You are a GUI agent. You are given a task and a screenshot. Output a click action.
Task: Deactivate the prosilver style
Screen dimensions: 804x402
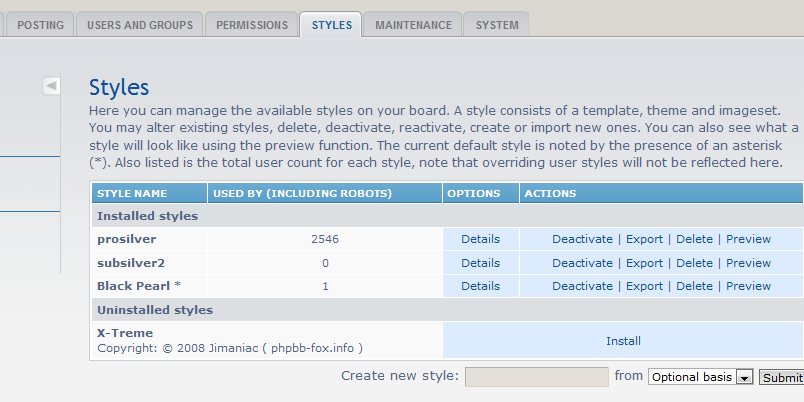[582, 239]
